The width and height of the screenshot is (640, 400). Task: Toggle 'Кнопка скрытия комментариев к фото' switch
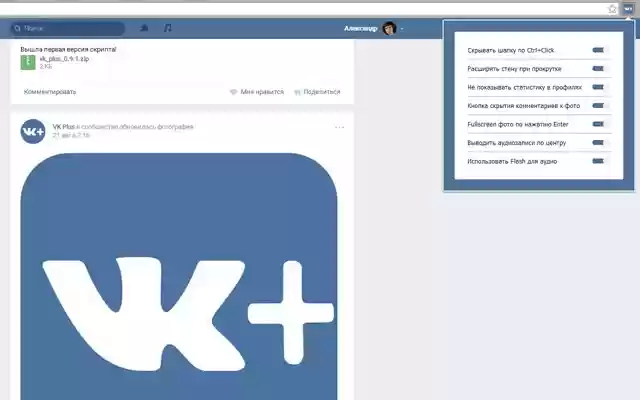point(600,105)
